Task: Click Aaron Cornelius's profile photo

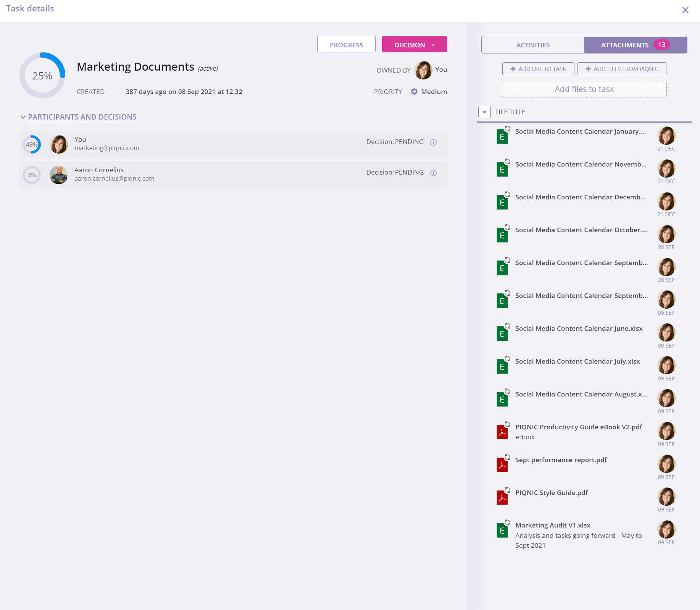Action: click(x=59, y=175)
